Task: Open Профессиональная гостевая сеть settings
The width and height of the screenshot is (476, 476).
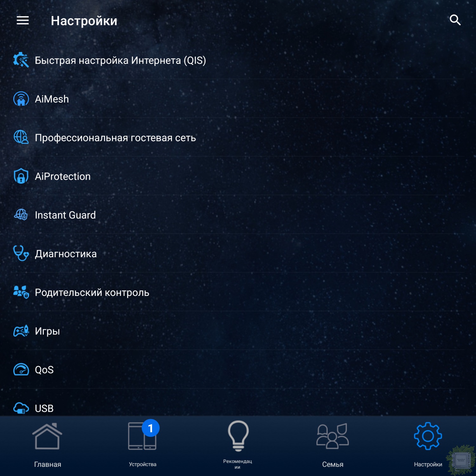Action: coord(115,138)
